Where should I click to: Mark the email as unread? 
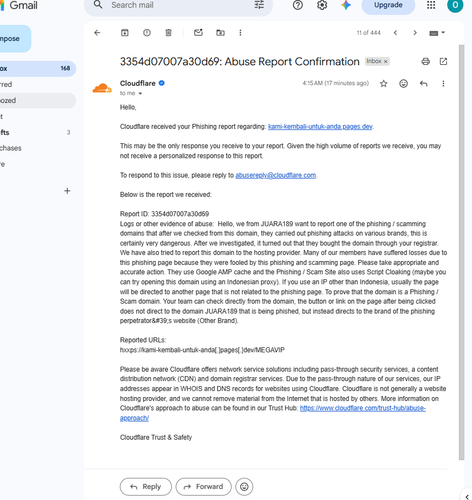click(198, 33)
